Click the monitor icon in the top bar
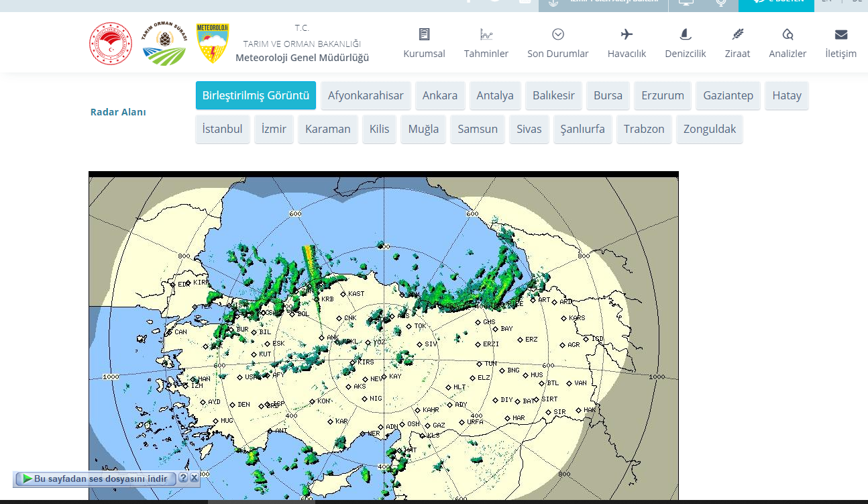The height and width of the screenshot is (504, 868). (x=686, y=2)
